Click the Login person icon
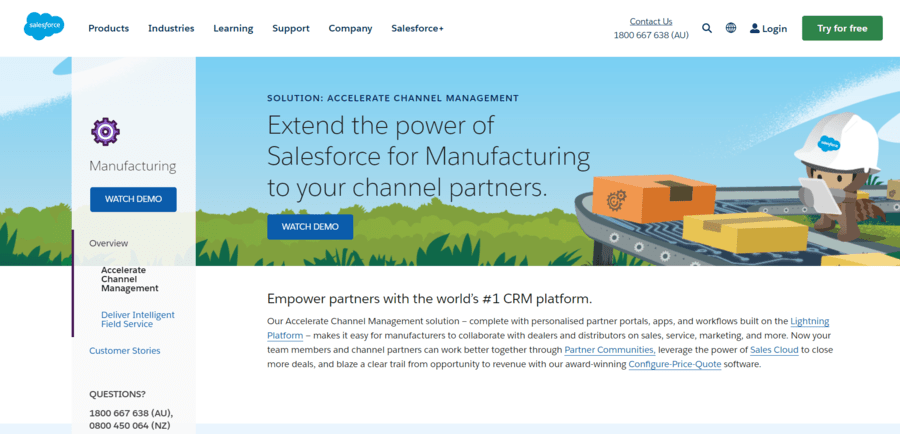900x434 pixels. pyautogui.click(x=755, y=28)
